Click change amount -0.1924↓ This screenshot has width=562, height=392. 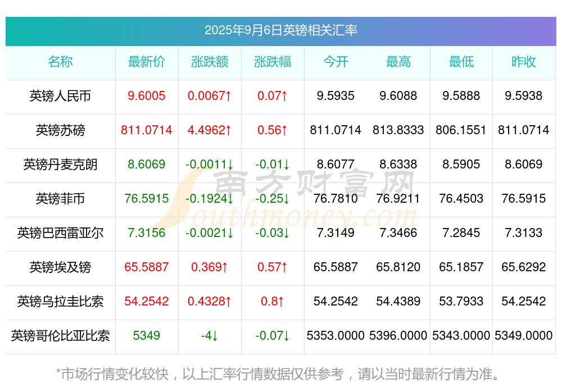coord(210,198)
